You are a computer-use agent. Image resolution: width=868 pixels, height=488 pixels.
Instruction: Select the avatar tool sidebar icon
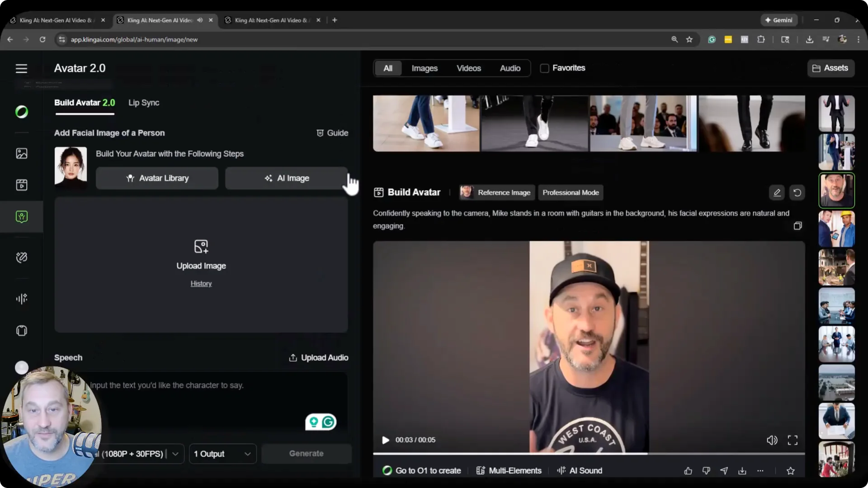(x=21, y=216)
